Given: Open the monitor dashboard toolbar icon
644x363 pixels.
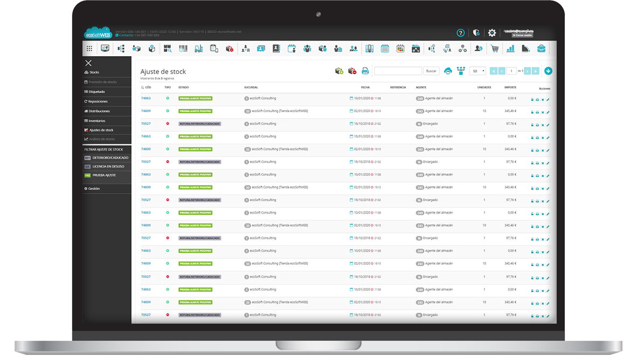Looking at the screenshot, I should click(105, 49).
